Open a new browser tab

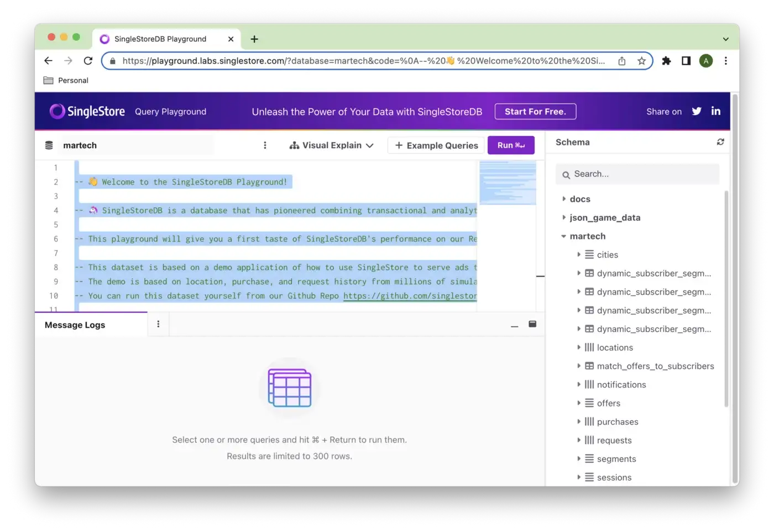254,39
